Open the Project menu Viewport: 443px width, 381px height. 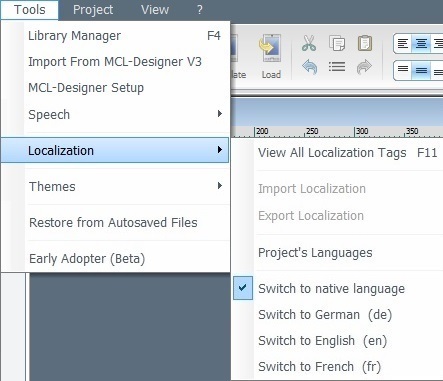click(93, 10)
